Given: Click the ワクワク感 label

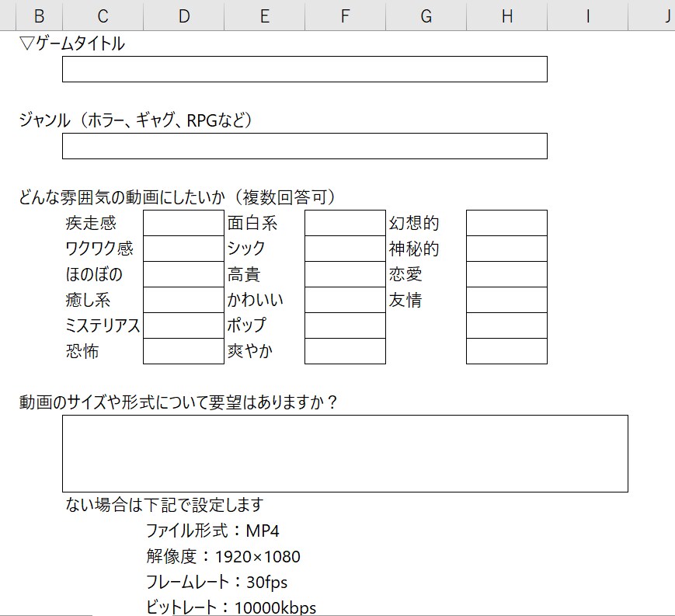Looking at the screenshot, I should [x=99, y=249].
